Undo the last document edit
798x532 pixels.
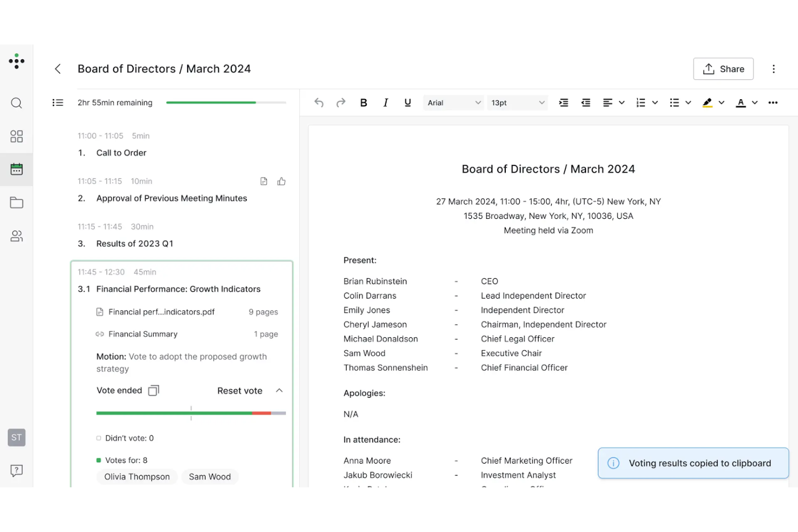pos(319,102)
